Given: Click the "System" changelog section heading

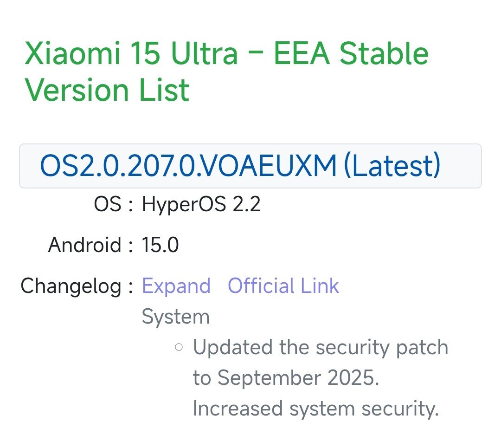Looking at the screenshot, I should tap(175, 317).
